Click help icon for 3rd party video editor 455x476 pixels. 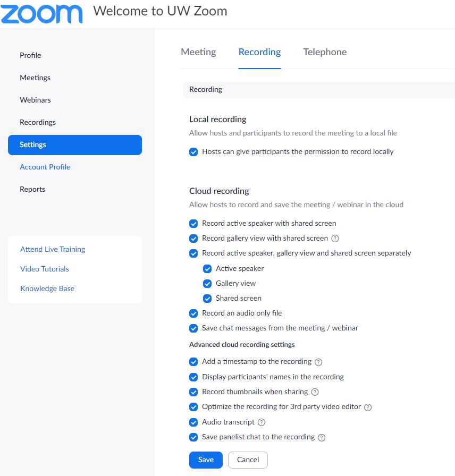[x=368, y=407]
